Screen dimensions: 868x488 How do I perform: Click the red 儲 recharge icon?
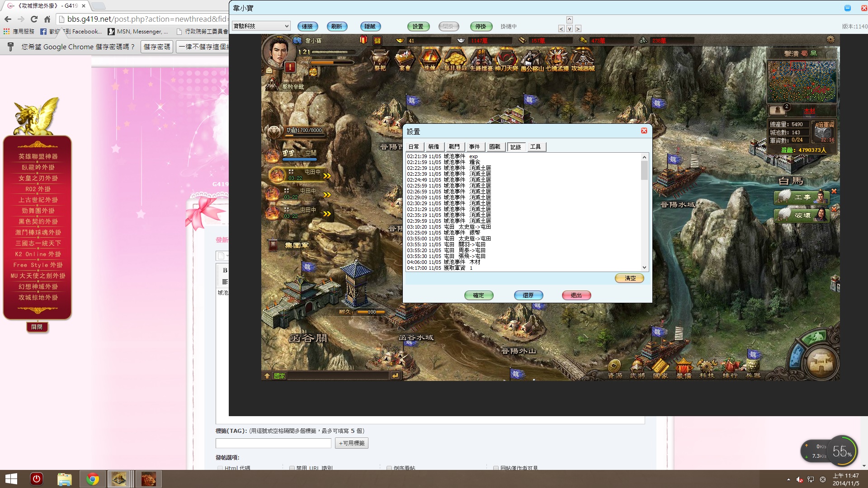(377, 40)
